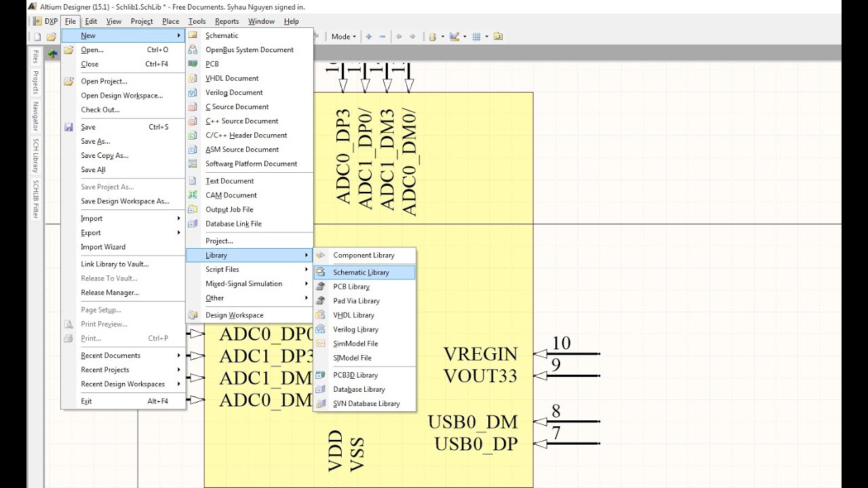Switch to the Projects side panel tab

pos(35,82)
